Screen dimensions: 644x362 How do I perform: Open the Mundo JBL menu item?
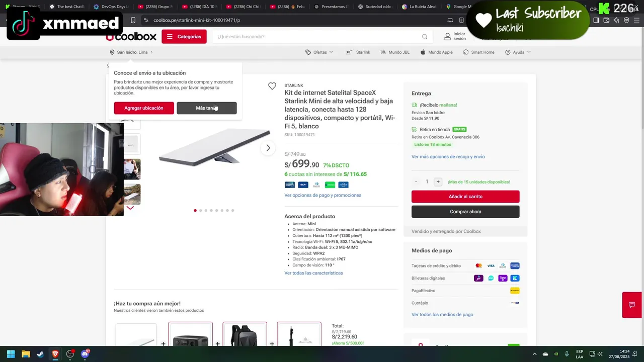[395, 52]
